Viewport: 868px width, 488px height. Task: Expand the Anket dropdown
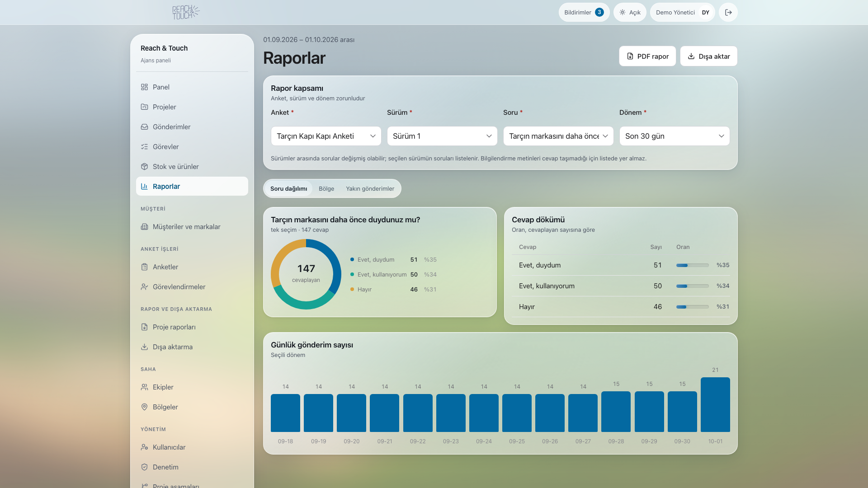tap(326, 136)
